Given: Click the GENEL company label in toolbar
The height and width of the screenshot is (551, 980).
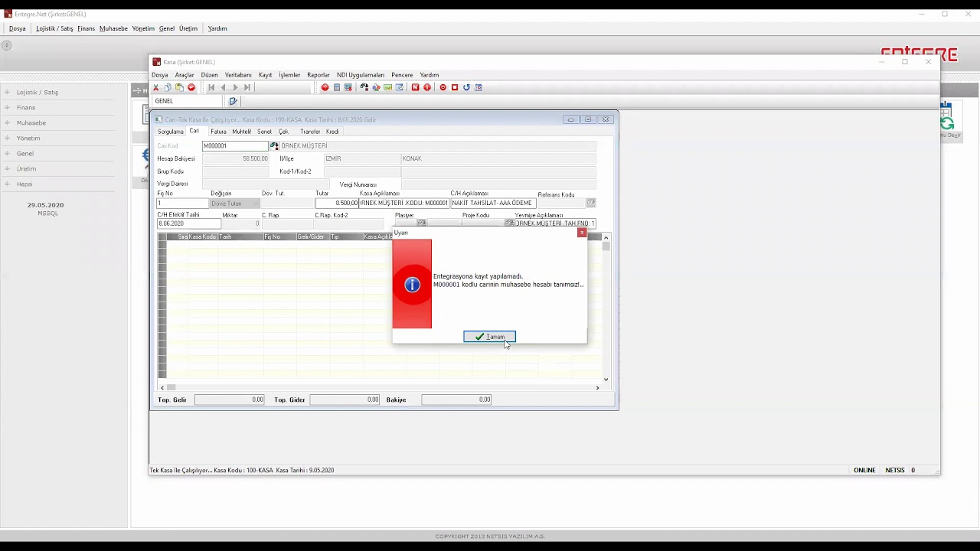Looking at the screenshot, I should pyautogui.click(x=164, y=101).
